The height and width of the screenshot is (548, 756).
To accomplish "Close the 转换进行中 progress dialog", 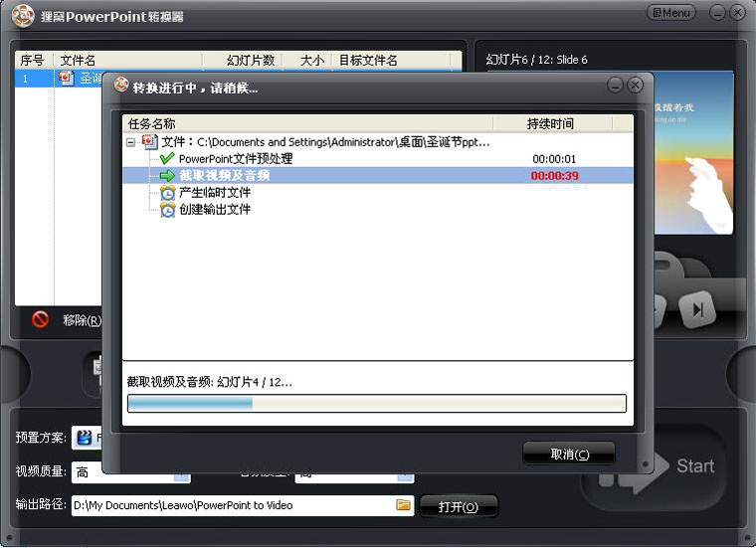I will (x=635, y=86).
